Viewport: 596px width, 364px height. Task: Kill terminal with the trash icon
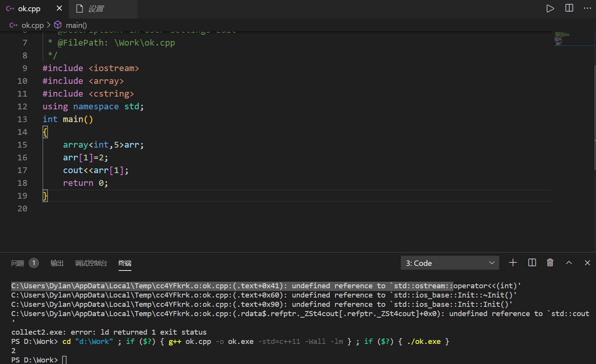[550, 263]
